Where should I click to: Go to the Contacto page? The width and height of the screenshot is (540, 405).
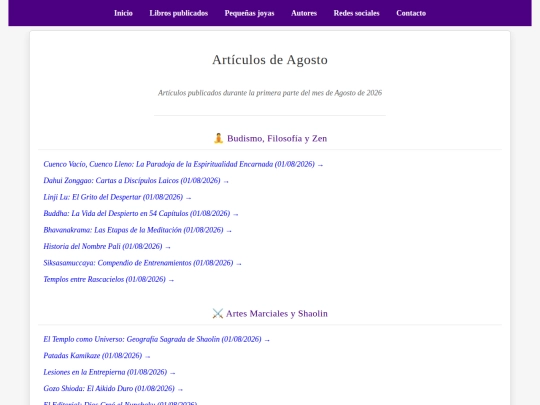tap(411, 13)
